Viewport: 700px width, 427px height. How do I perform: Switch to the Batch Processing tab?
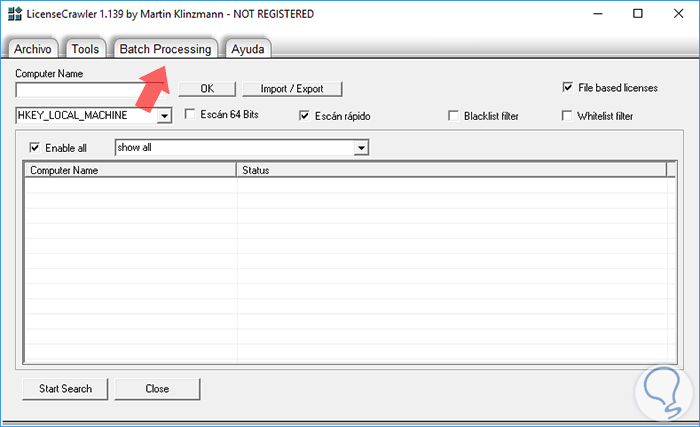click(165, 49)
